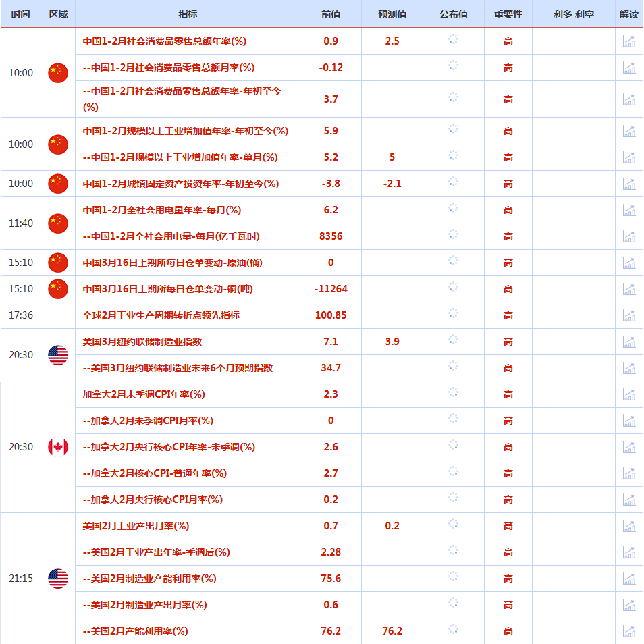Open chart icon for 纽约联储制造业未来6个月预期指数

[x=628, y=368]
